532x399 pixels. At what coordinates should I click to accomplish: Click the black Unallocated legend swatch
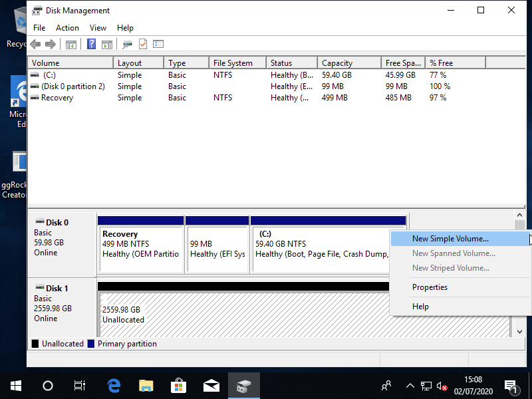(35, 344)
